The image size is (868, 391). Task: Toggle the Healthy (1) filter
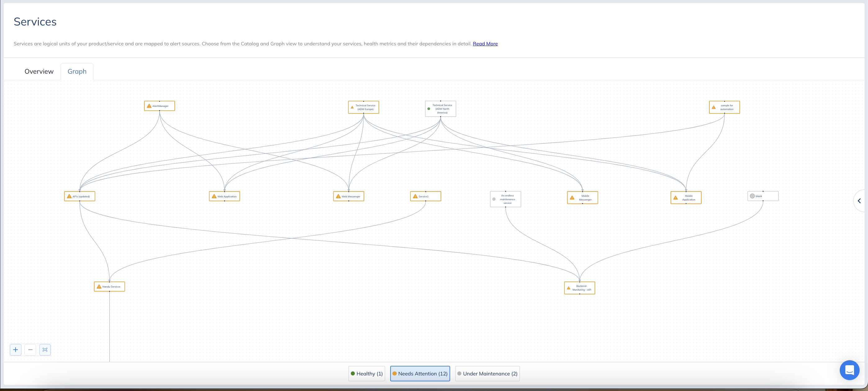click(x=367, y=374)
